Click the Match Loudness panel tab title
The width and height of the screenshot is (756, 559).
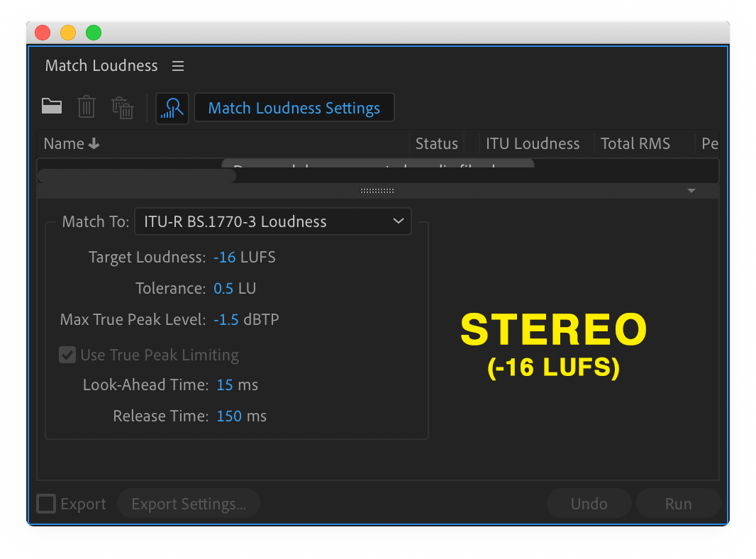tap(101, 65)
